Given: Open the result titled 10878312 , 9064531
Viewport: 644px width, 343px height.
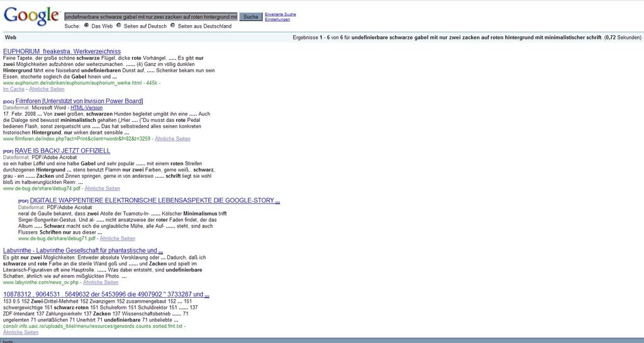Looking at the screenshot, I should click(106, 294).
